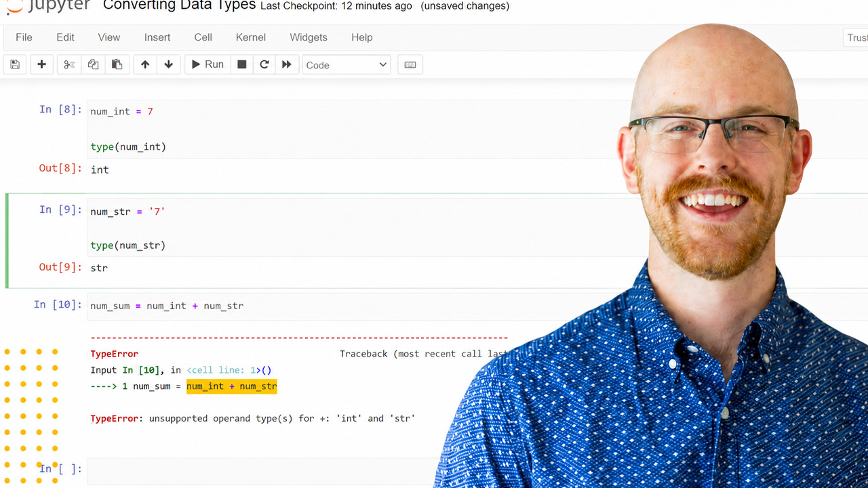Open the File menu
868x488 pixels.
tap(24, 37)
